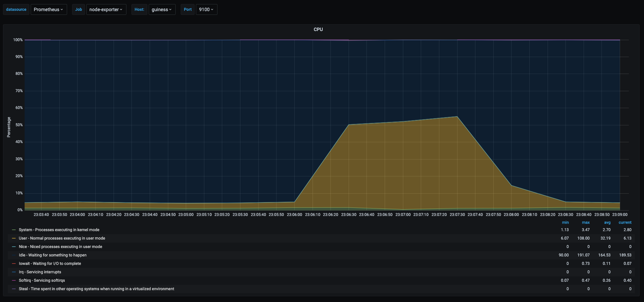Toggle the Nice niced processes legend series
This screenshot has width=644, height=302.
point(60,247)
